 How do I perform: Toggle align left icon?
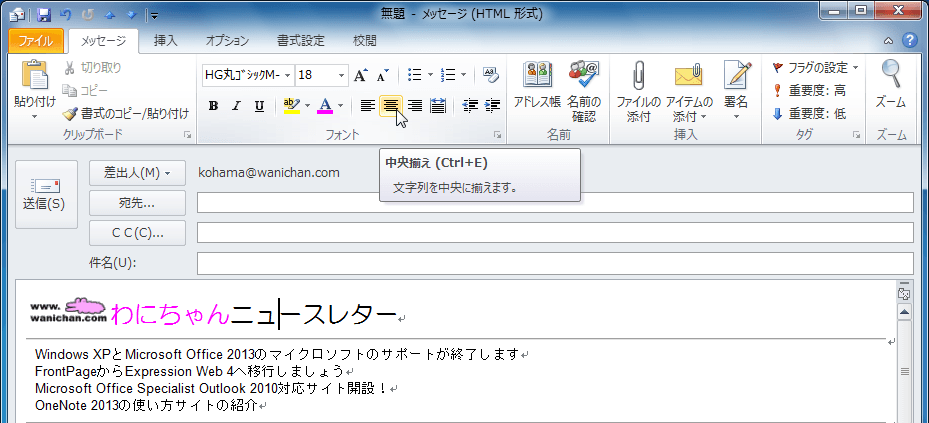coord(368,106)
